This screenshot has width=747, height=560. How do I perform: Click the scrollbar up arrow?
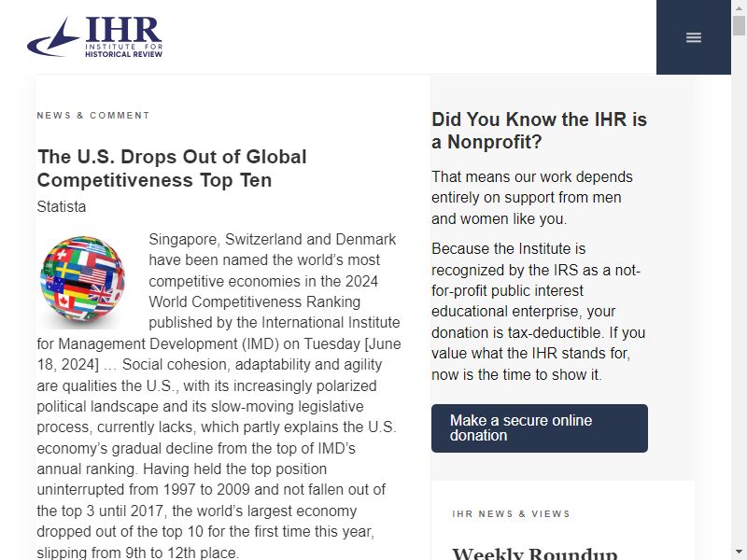739,7
